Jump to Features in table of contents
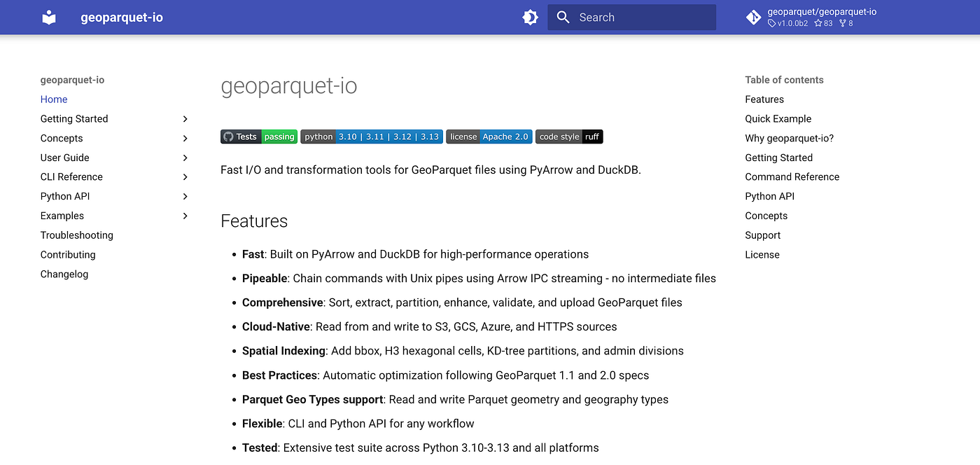The width and height of the screenshot is (980, 465). 764,99
